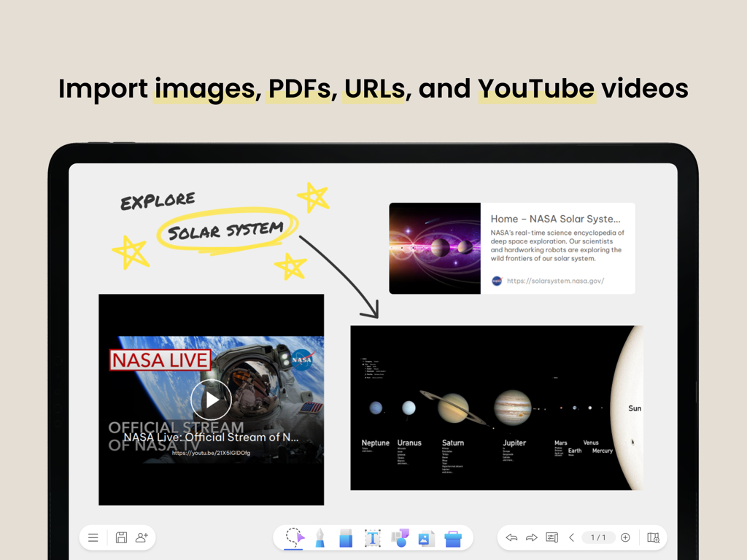Open the hamburger menu

point(93,537)
